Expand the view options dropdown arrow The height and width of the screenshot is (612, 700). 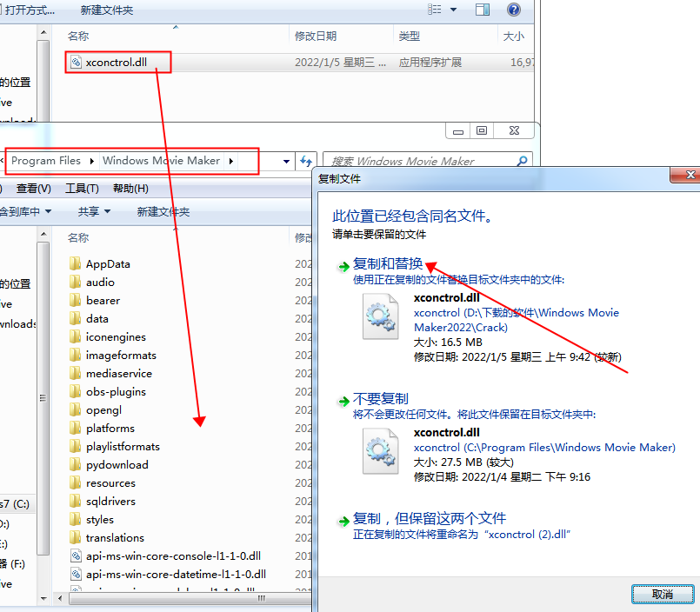[453, 10]
